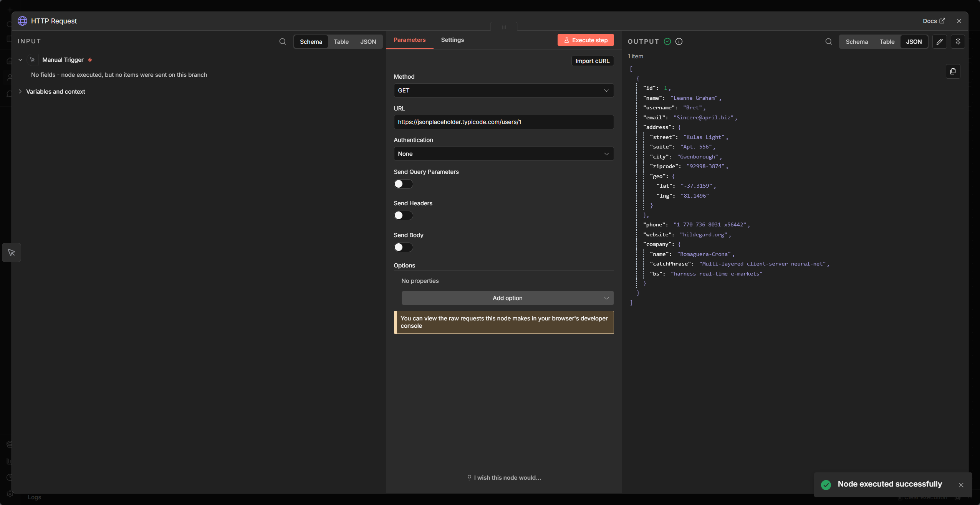This screenshot has height=505, width=980.
Task: Turn on the Send Headers switch
Action: click(x=403, y=216)
